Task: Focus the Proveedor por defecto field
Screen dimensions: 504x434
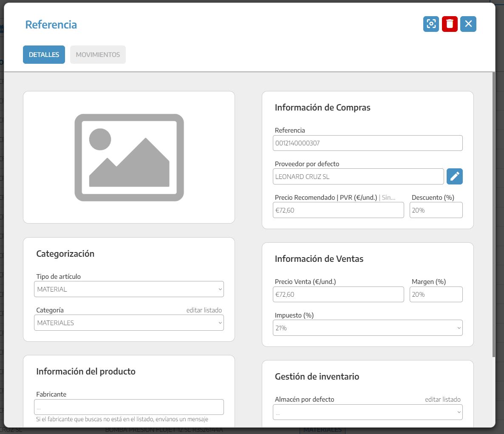Action: tap(358, 177)
